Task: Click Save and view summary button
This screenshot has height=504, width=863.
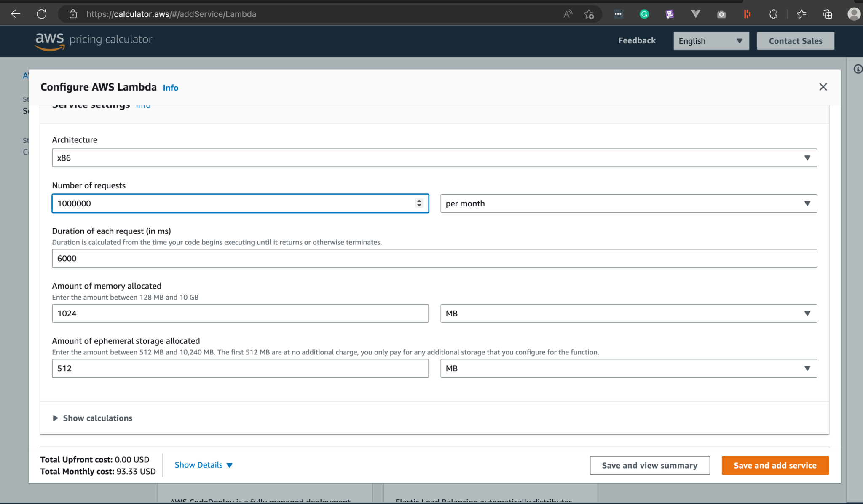Action: click(x=649, y=465)
